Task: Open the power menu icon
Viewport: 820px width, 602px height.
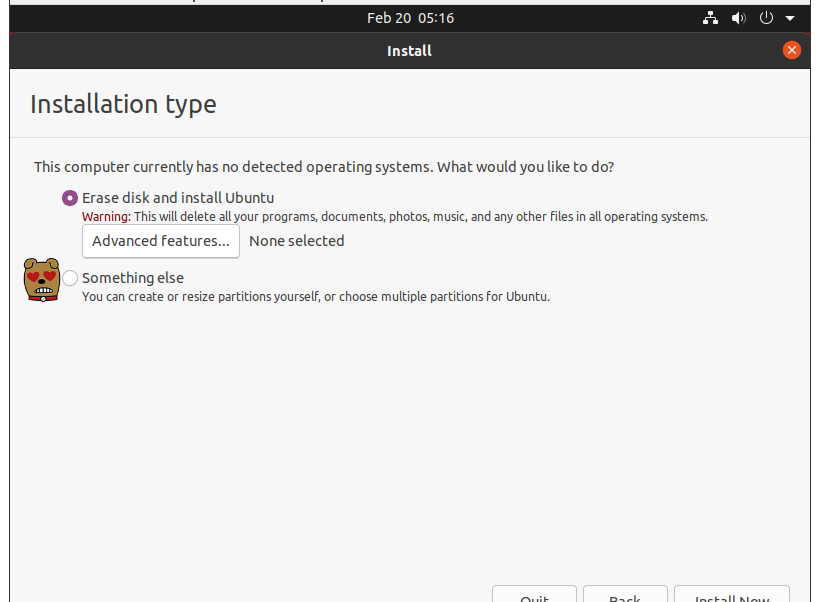Action: click(x=766, y=18)
